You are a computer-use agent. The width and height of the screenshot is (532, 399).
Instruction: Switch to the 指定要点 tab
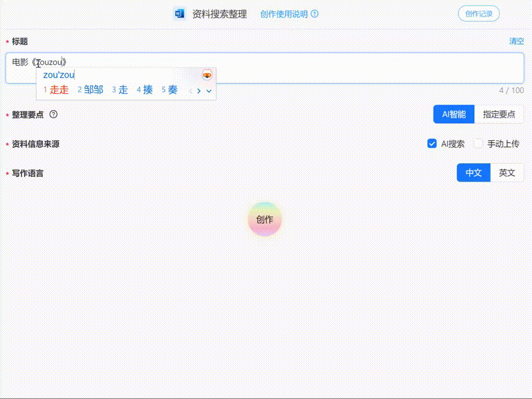point(499,115)
